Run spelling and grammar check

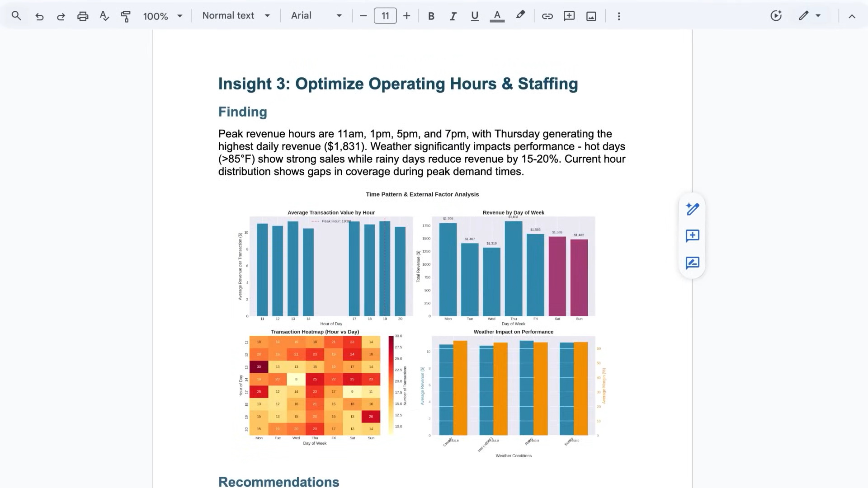(104, 16)
